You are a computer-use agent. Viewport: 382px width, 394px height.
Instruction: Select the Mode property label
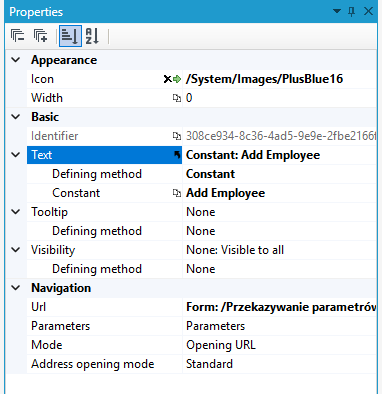click(47, 345)
